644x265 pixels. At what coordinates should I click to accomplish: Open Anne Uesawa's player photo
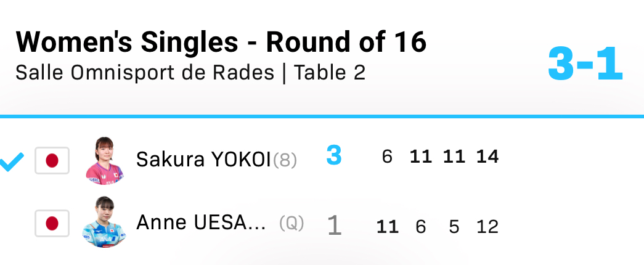point(104,222)
